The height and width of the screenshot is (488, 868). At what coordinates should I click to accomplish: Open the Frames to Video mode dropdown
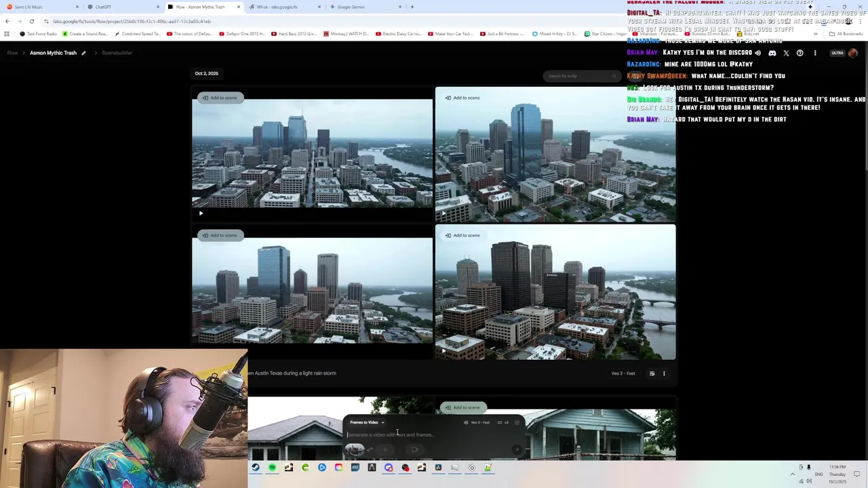[x=367, y=422]
